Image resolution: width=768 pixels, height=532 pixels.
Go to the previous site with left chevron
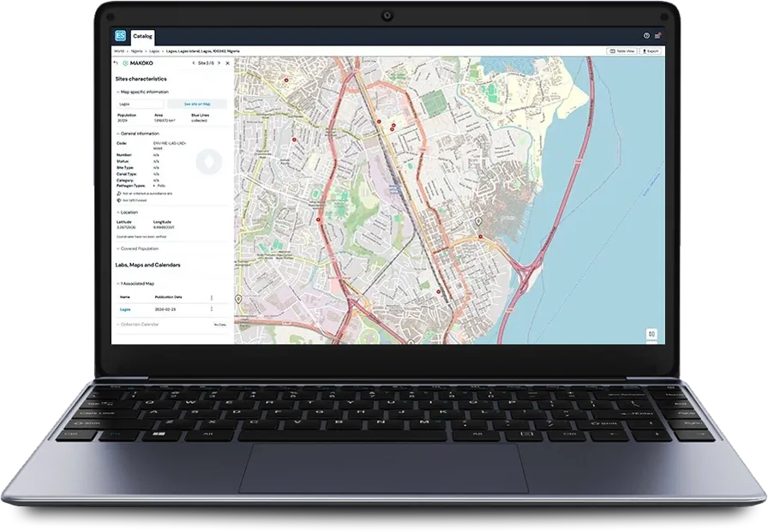(x=194, y=63)
